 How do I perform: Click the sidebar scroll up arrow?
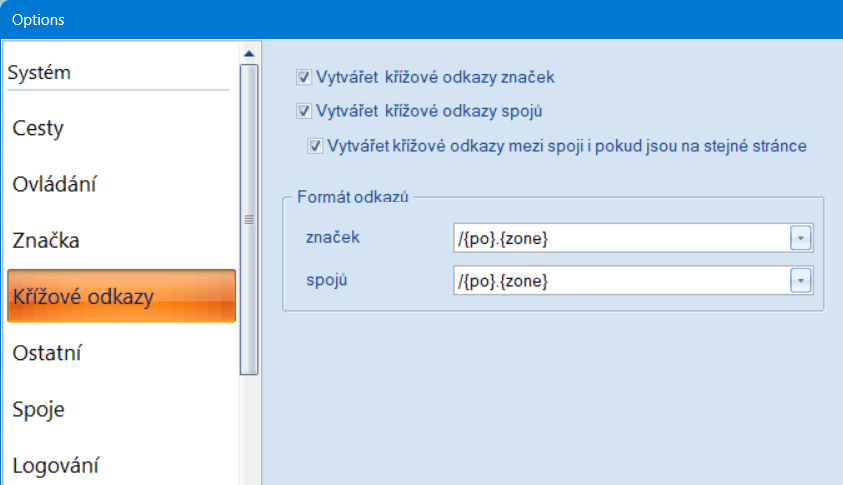(x=249, y=53)
